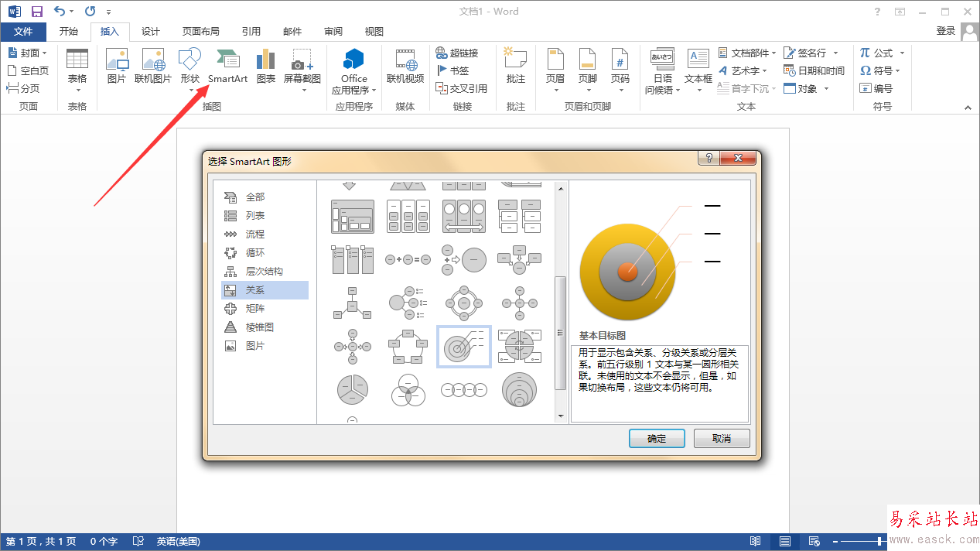Screen dimensions: 980x551
Task: Open the spelling check status icon
Action: [x=138, y=542]
